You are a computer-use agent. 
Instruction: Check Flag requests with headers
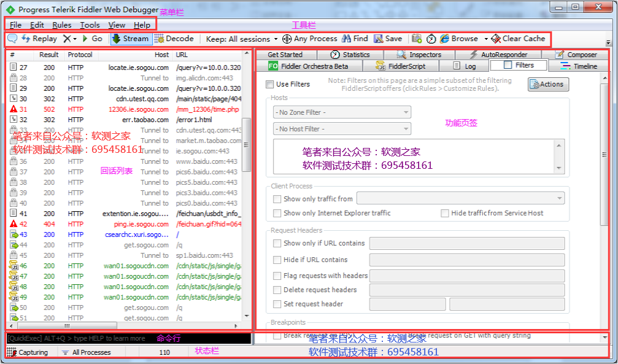click(277, 276)
